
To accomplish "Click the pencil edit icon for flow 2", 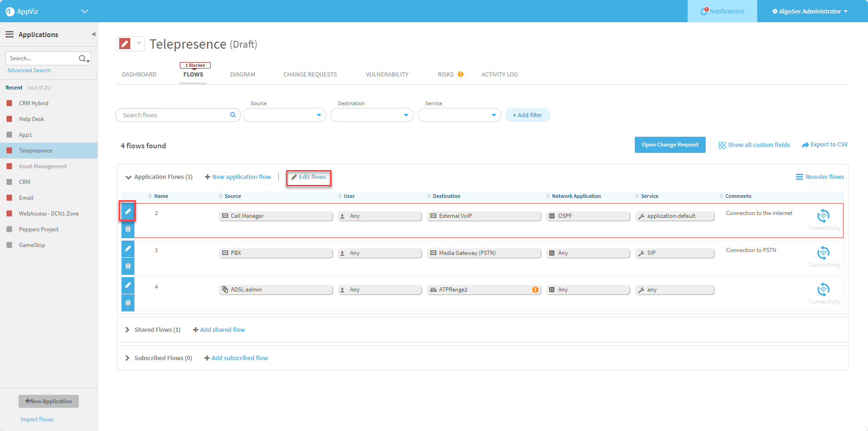I will 128,211.
